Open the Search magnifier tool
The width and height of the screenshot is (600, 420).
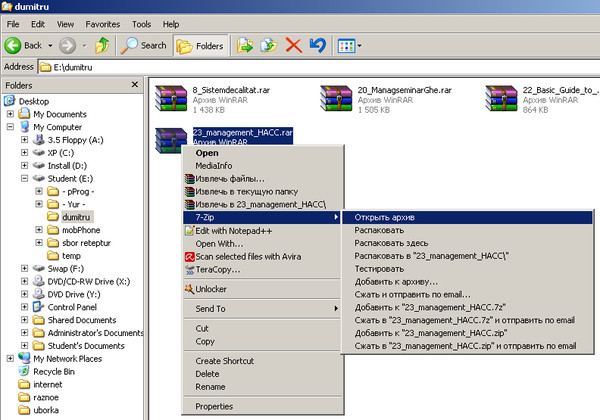(x=143, y=46)
